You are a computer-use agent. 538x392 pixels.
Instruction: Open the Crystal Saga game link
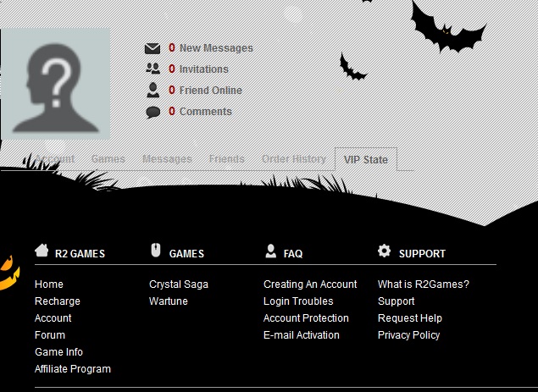(179, 284)
